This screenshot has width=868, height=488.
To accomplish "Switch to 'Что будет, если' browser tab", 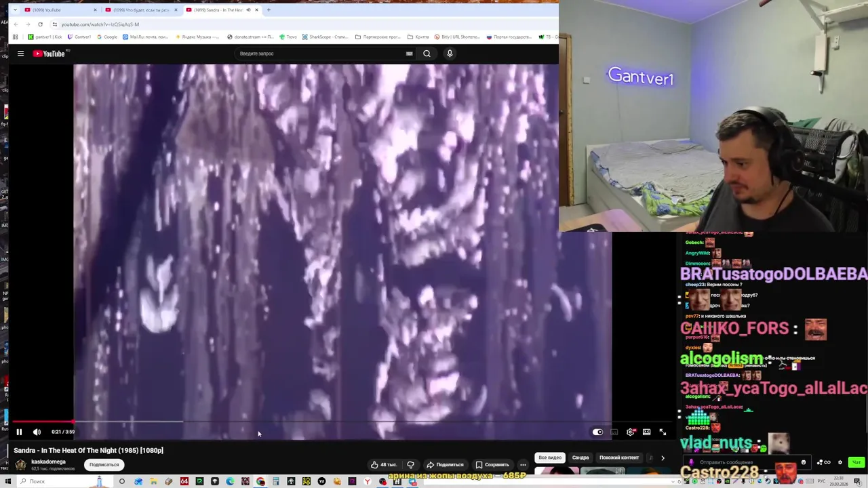I will [141, 10].
